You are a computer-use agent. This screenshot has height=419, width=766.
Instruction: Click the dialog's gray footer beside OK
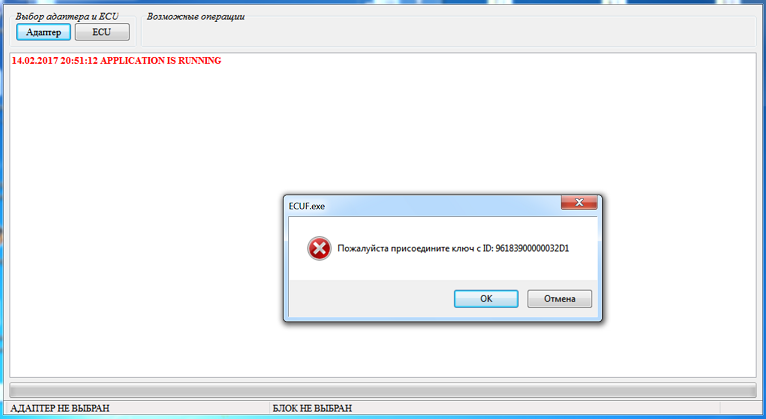tap(371, 298)
